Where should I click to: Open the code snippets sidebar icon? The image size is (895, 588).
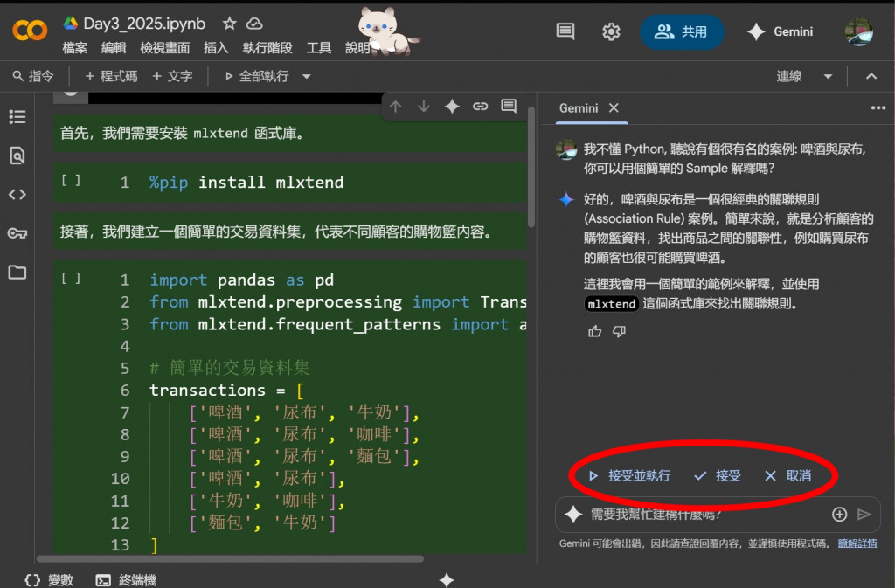pyautogui.click(x=17, y=195)
